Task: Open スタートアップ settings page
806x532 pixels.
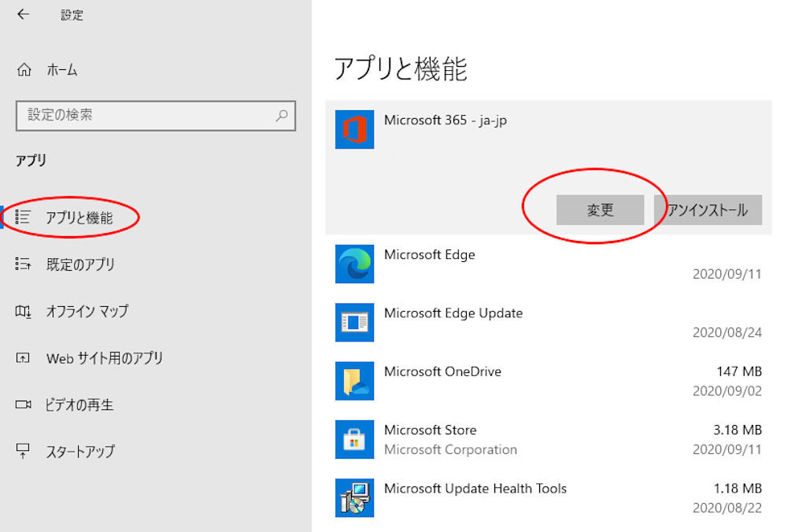Action: click(x=80, y=452)
